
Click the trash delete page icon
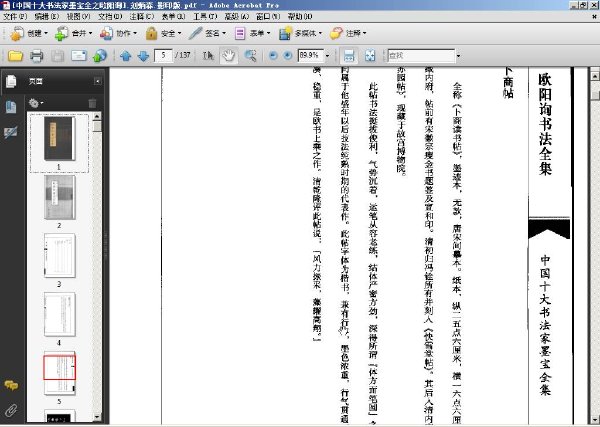coord(92,103)
